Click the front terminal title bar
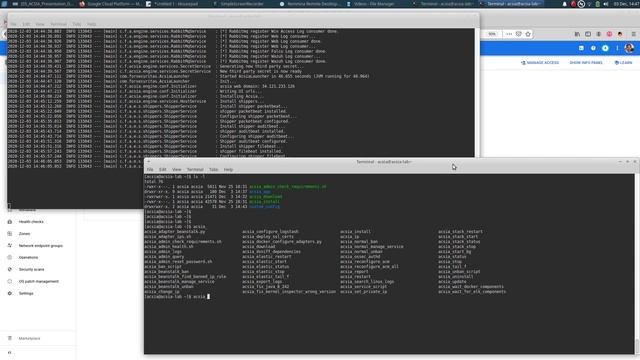 click(x=384, y=162)
